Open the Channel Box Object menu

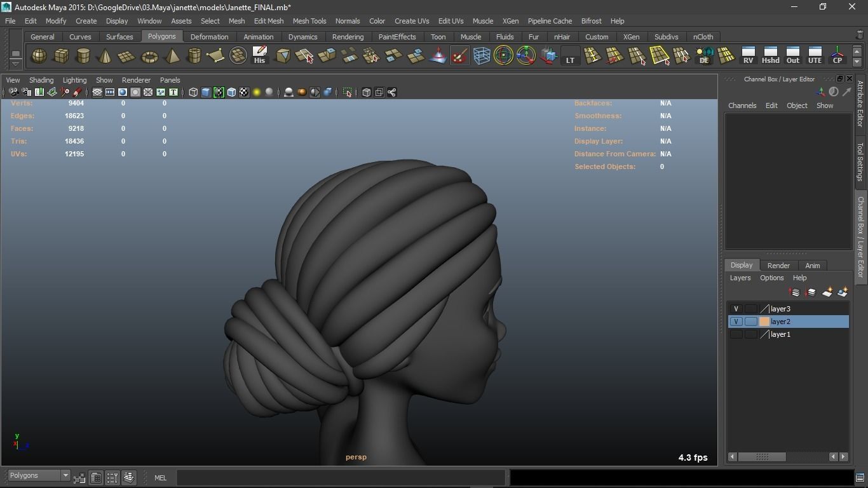point(797,105)
